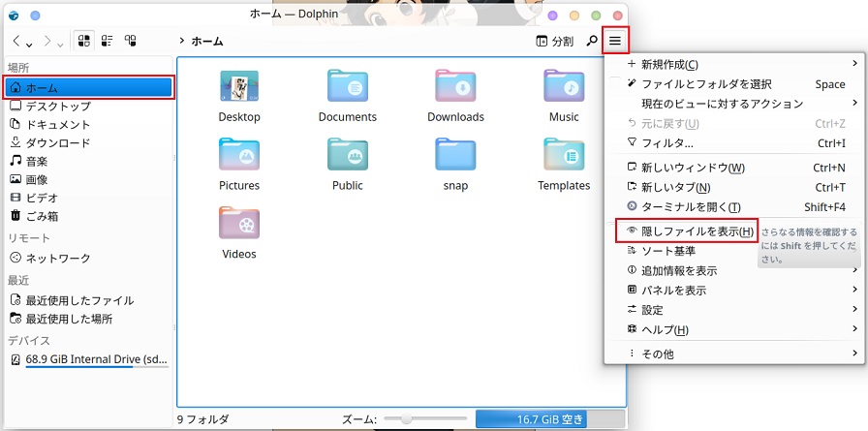Switch to the icons view mode
868x431 pixels.
84,42
